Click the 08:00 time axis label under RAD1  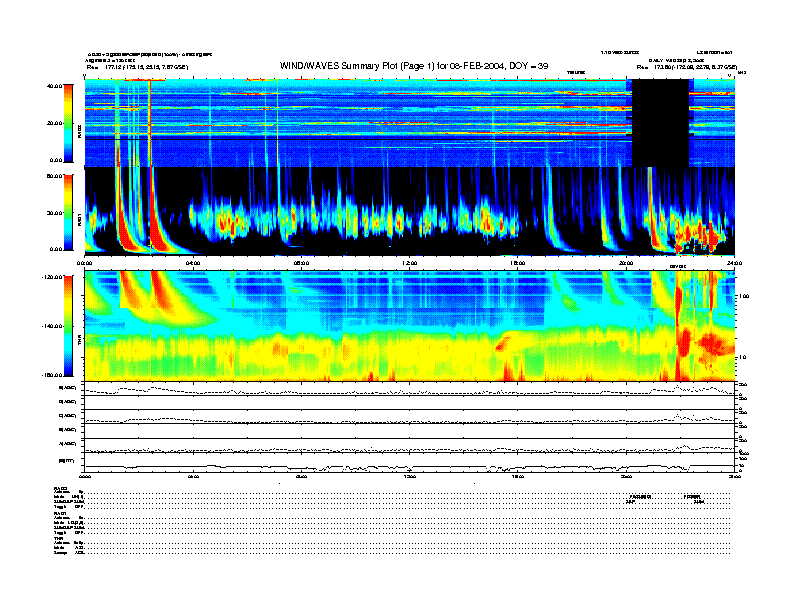301,263
